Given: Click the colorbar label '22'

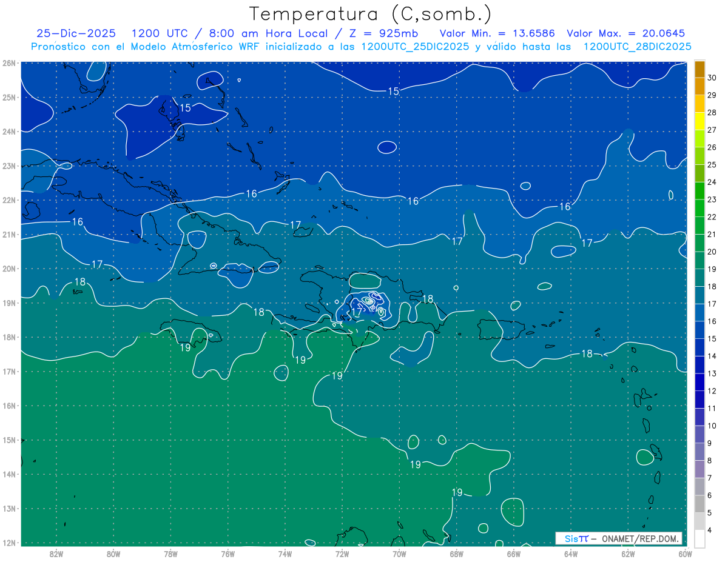Looking at the screenshot, I should pyautogui.click(x=712, y=216).
